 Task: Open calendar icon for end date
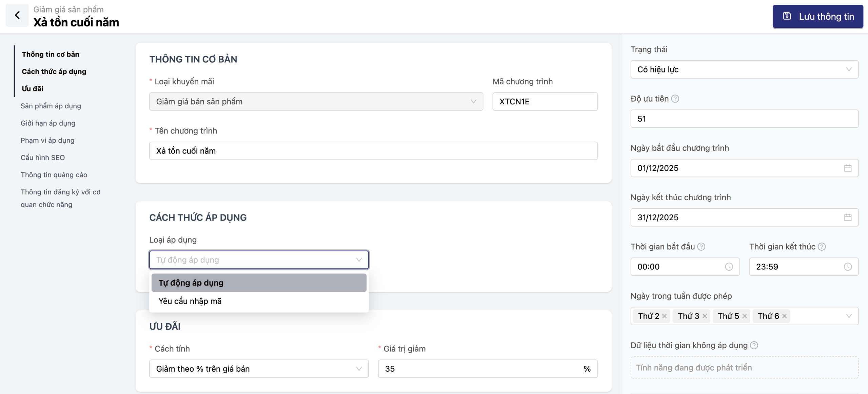coord(847,217)
